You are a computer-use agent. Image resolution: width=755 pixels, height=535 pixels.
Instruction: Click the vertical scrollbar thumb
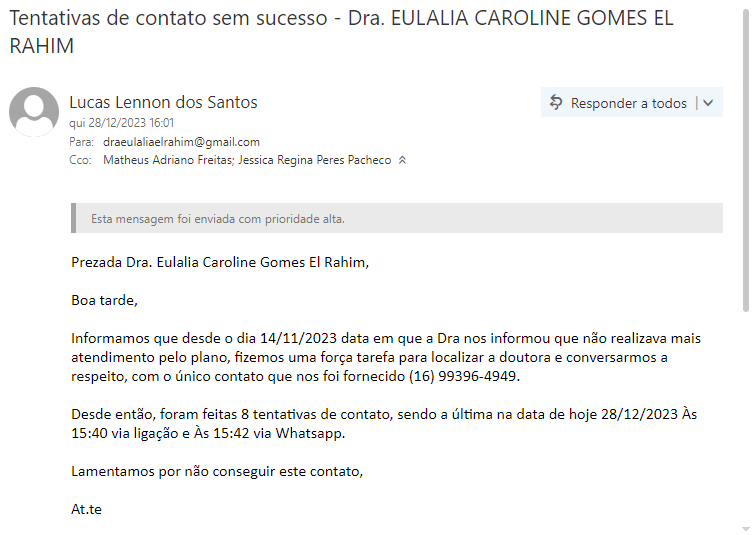coord(746,160)
